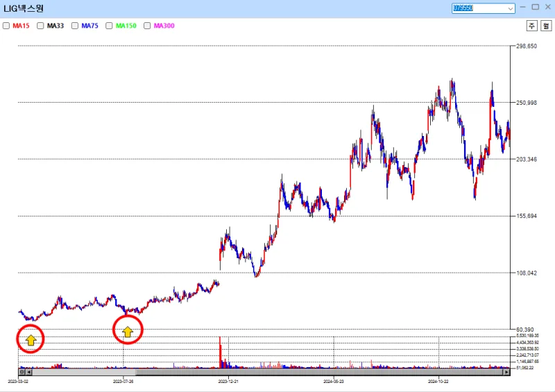Switch to monthly chart with 월 button

[x=546, y=26]
